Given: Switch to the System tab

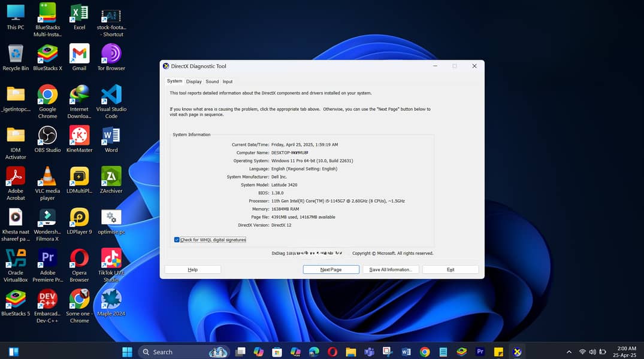Looking at the screenshot, I should pos(174,81).
